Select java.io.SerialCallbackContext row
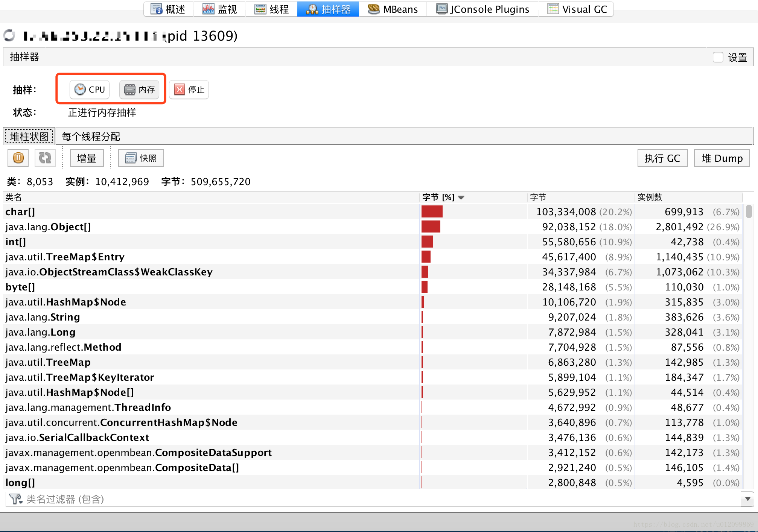 coord(373,437)
